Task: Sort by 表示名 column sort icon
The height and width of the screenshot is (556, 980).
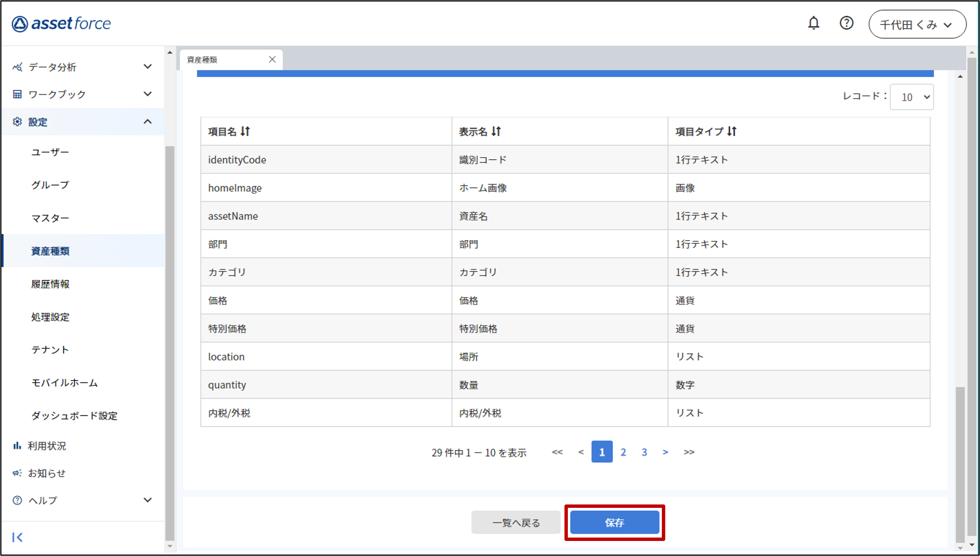Action: tap(496, 131)
